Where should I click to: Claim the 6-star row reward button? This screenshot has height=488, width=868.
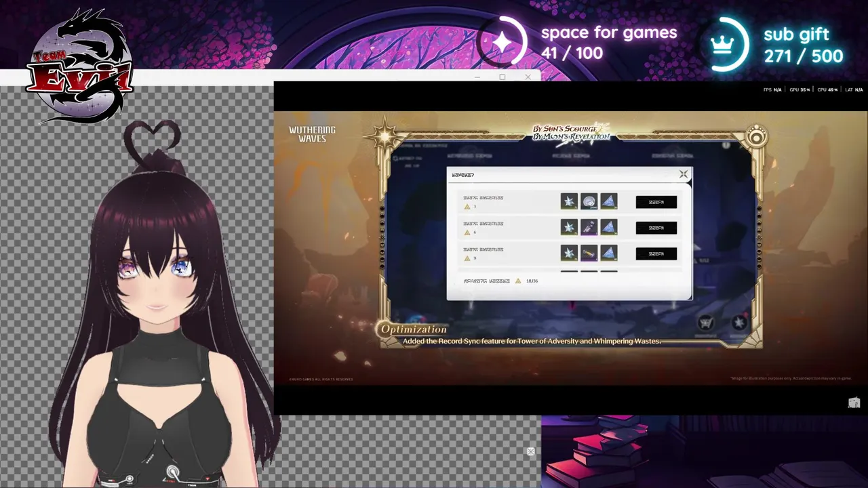[656, 228]
